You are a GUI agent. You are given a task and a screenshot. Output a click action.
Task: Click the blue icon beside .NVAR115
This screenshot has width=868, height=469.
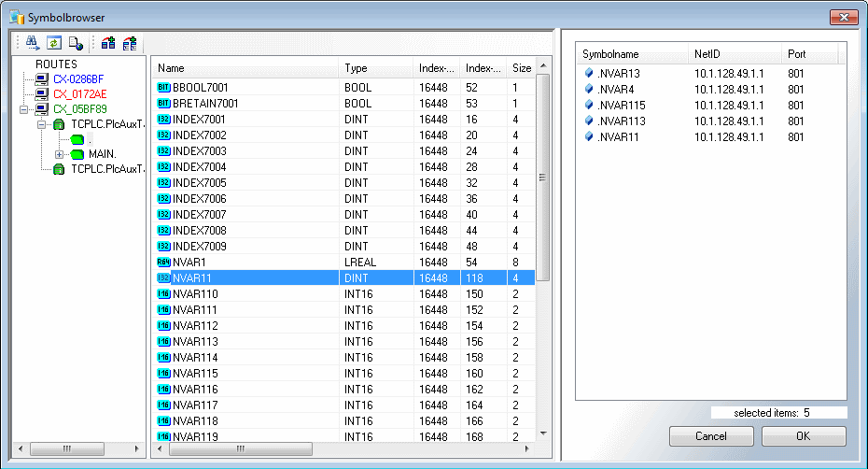click(589, 105)
